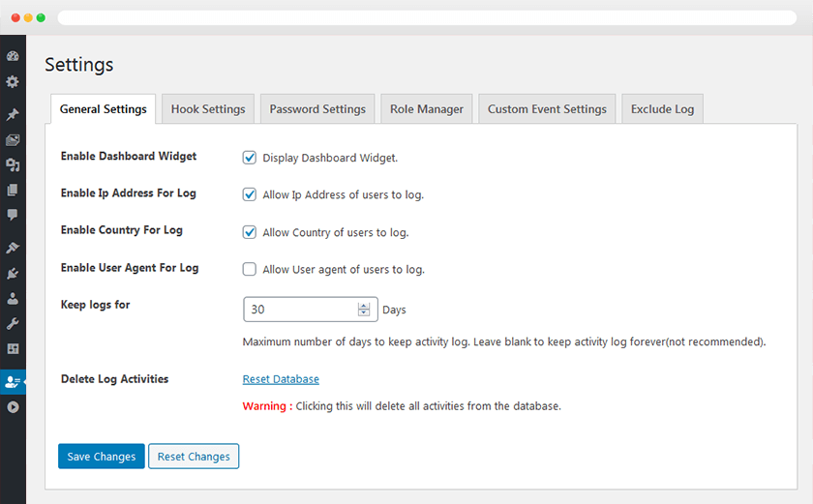The width and height of the screenshot is (813, 504).
Task: Increase Keep logs days with up arrow
Action: click(364, 306)
